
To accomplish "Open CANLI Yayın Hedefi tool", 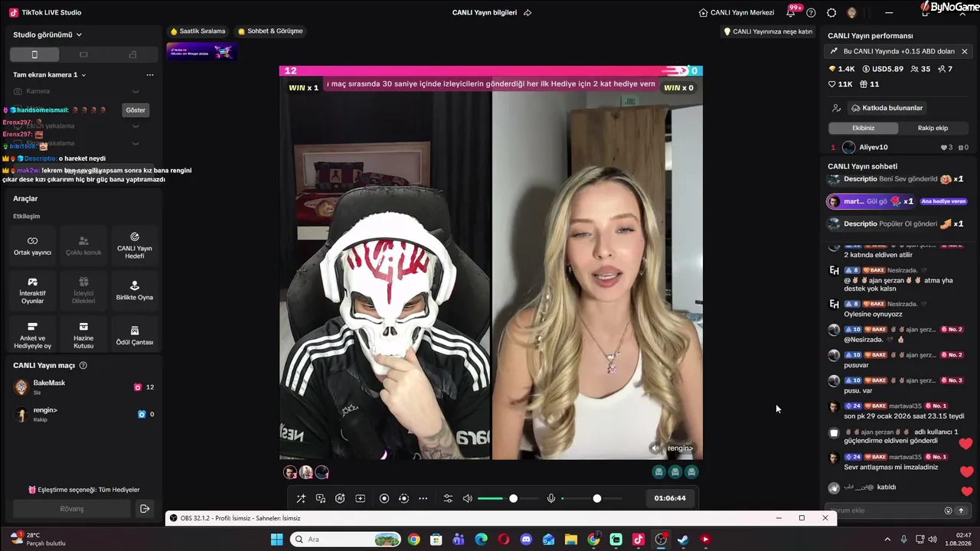I will coord(135,245).
